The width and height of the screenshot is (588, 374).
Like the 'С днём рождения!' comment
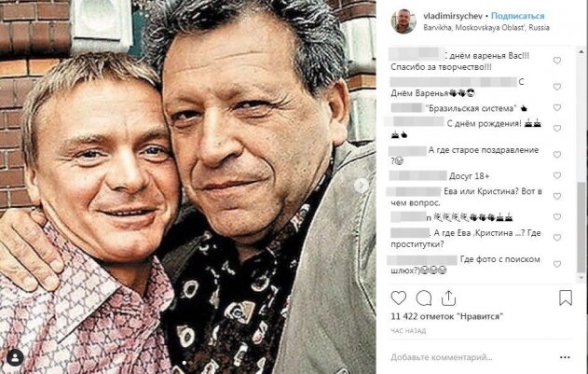tap(557, 129)
